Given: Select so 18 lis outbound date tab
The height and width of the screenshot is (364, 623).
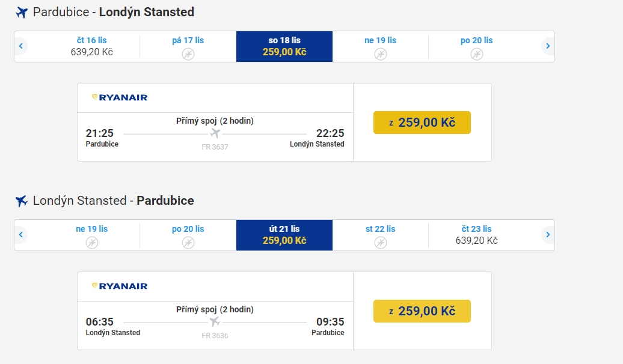Looking at the screenshot, I should pos(284,46).
